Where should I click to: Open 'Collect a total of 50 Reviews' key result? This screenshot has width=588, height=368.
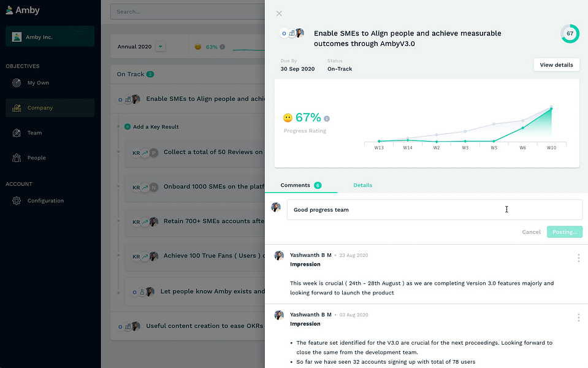pos(194,153)
